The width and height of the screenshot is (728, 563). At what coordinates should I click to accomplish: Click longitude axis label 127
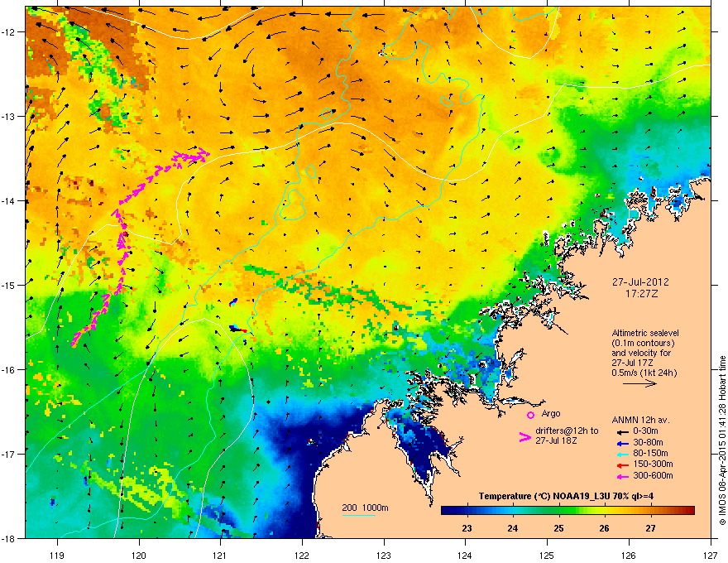[x=711, y=555]
